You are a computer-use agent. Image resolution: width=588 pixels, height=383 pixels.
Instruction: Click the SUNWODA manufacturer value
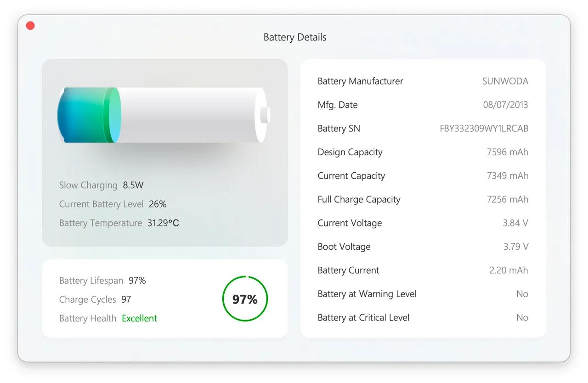505,81
